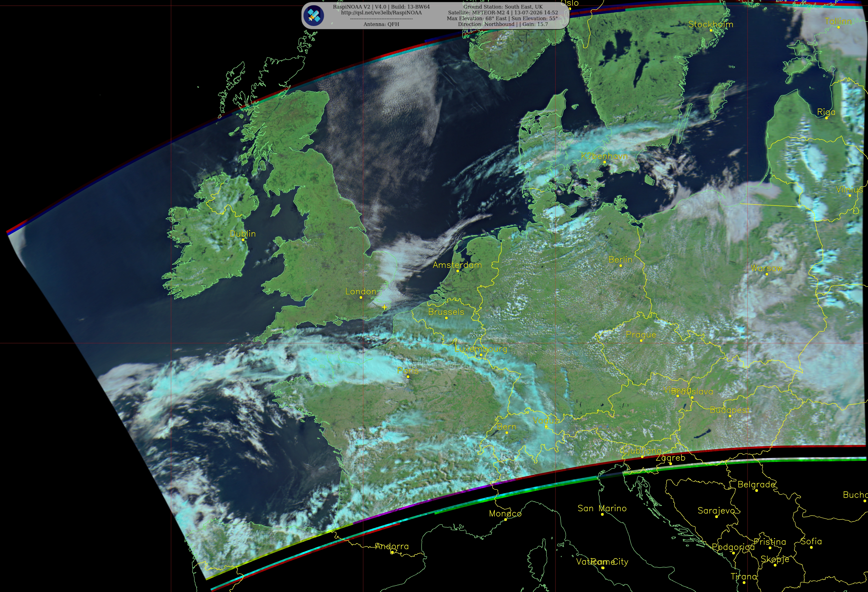The width and height of the screenshot is (868, 592).
Task: Click the Paris city label
Action: pyautogui.click(x=408, y=371)
